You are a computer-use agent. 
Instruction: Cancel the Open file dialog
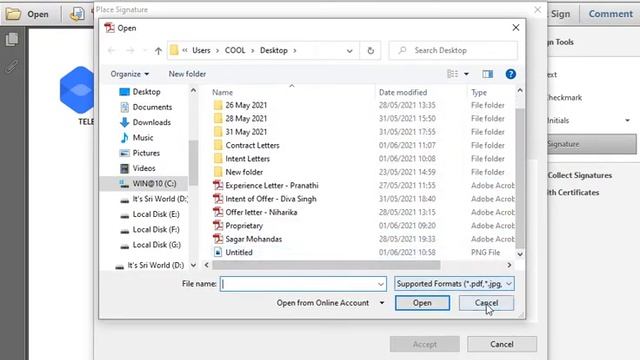486,303
